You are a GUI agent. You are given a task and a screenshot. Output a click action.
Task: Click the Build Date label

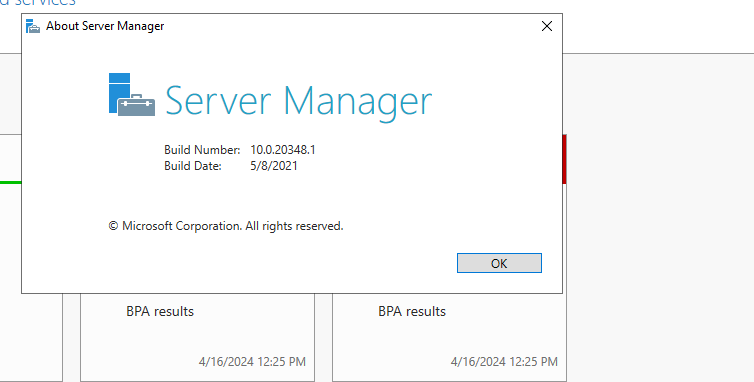(x=193, y=166)
